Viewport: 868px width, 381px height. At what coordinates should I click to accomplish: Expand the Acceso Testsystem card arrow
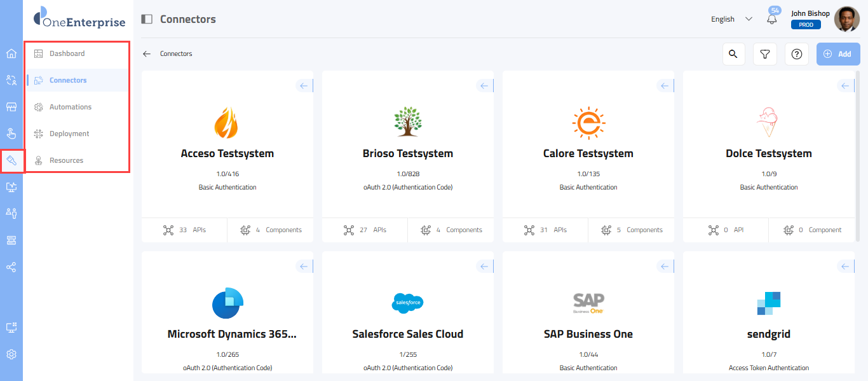click(304, 86)
